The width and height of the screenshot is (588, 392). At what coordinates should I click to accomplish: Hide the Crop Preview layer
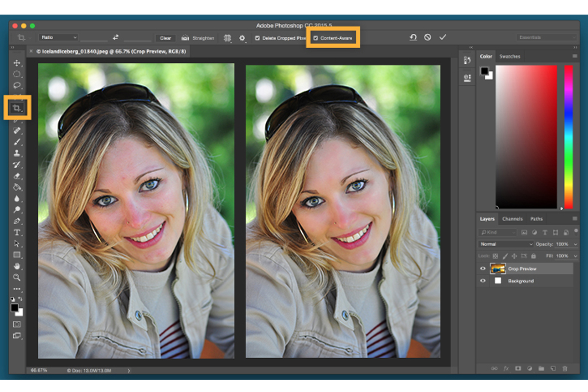pos(483,269)
